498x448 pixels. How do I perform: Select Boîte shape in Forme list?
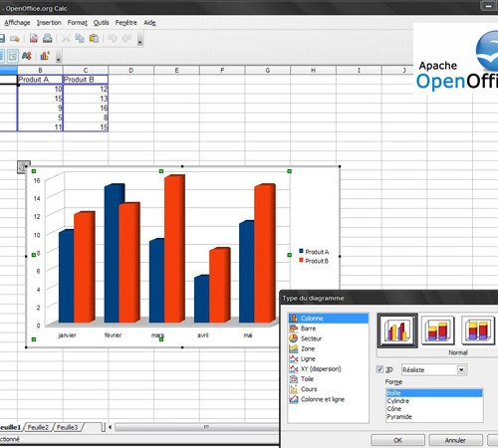click(434, 393)
